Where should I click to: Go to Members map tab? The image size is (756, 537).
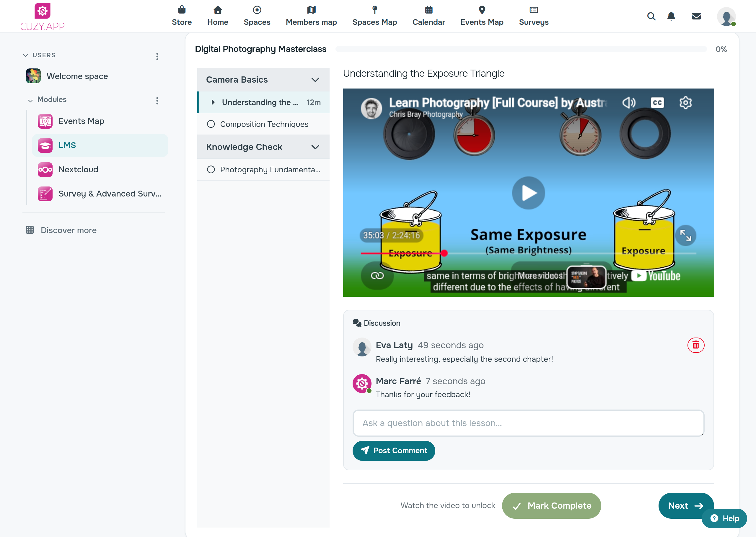click(x=311, y=16)
